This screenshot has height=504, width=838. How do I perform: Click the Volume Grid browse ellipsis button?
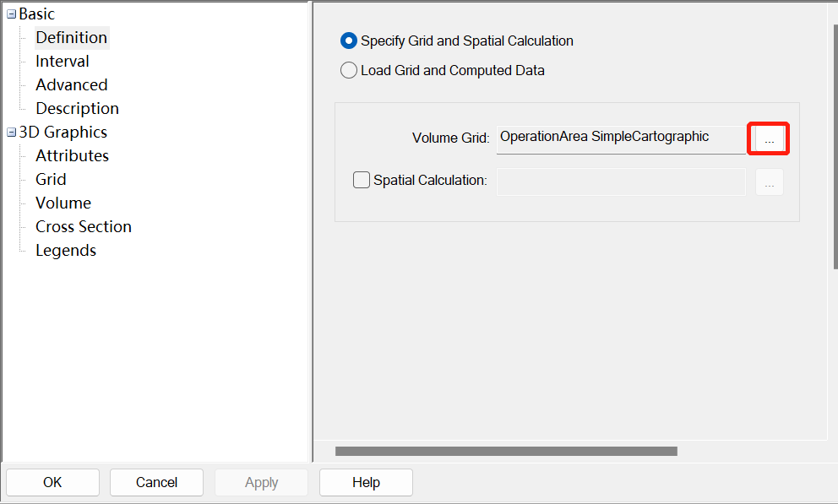769,138
